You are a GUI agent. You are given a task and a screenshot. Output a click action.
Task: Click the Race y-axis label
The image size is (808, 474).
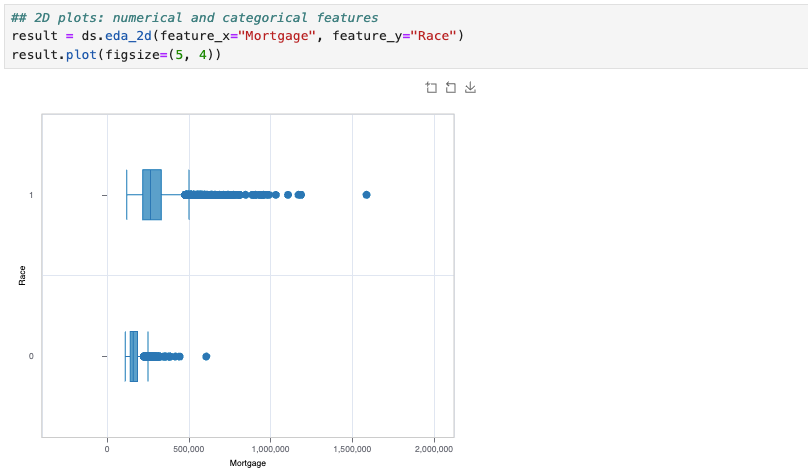[x=22, y=276]
